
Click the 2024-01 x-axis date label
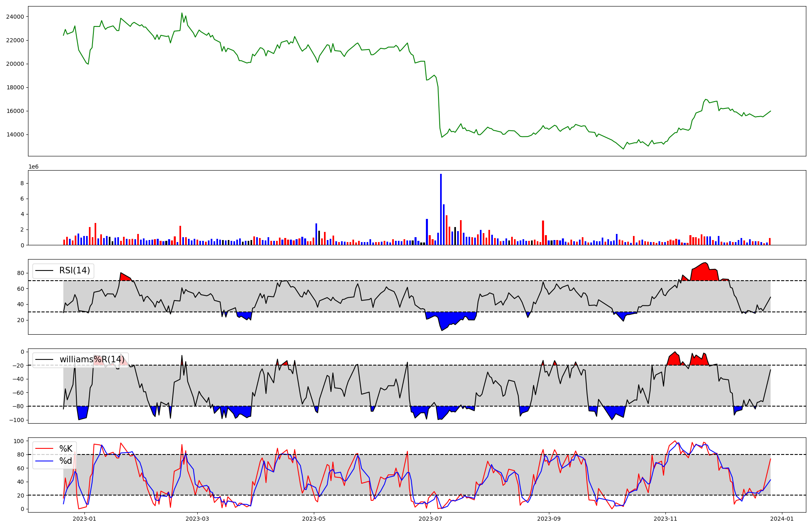click(x=782, y=519)
